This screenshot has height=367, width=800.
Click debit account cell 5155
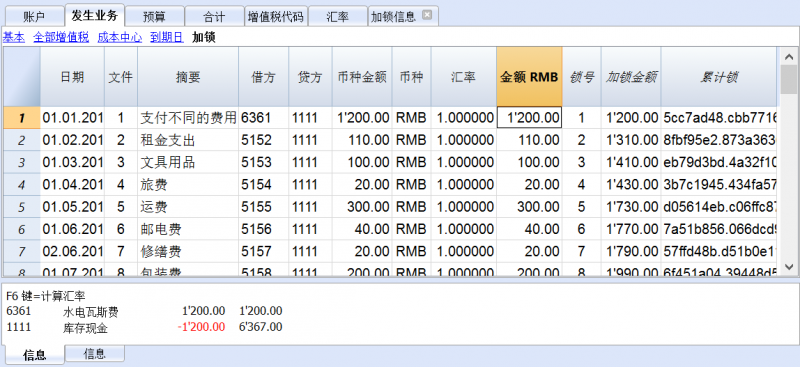(x=263, y=207)
